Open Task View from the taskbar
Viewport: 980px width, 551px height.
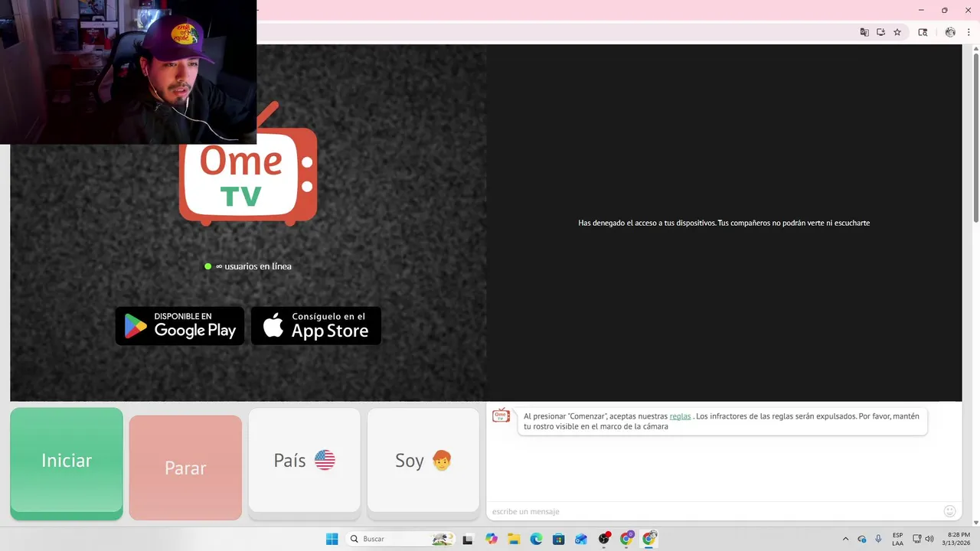(x=468, y=539)
